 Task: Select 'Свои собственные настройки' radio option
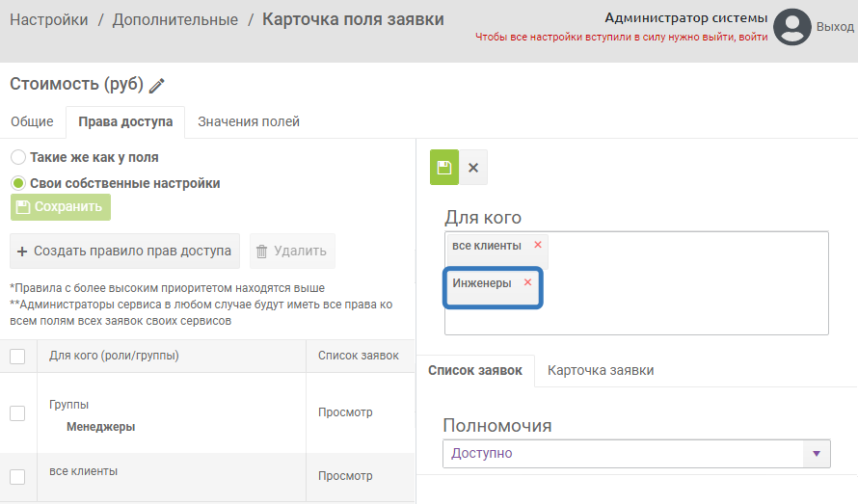click(18, 183)
